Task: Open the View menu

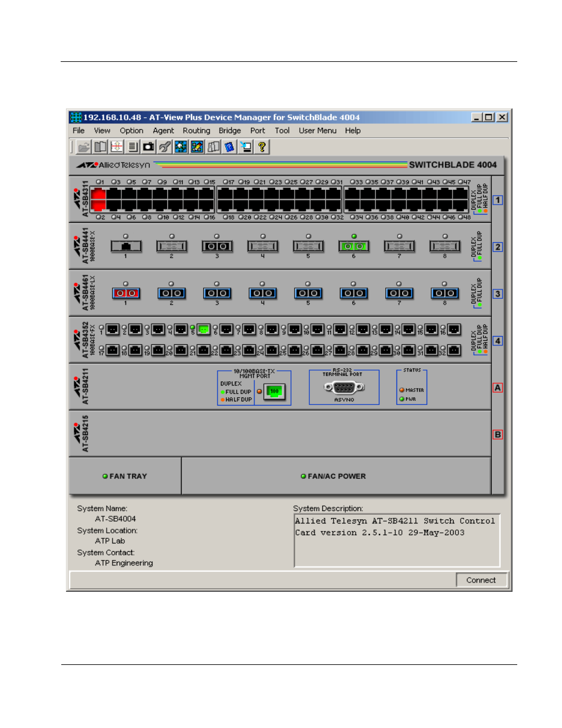Action: 102,131
